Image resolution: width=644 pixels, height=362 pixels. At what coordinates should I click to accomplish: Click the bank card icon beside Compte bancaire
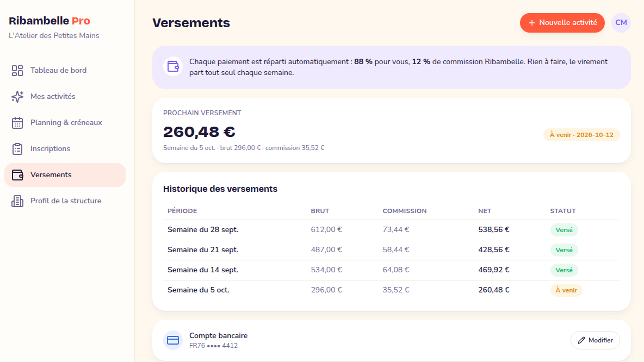point(173,340)
